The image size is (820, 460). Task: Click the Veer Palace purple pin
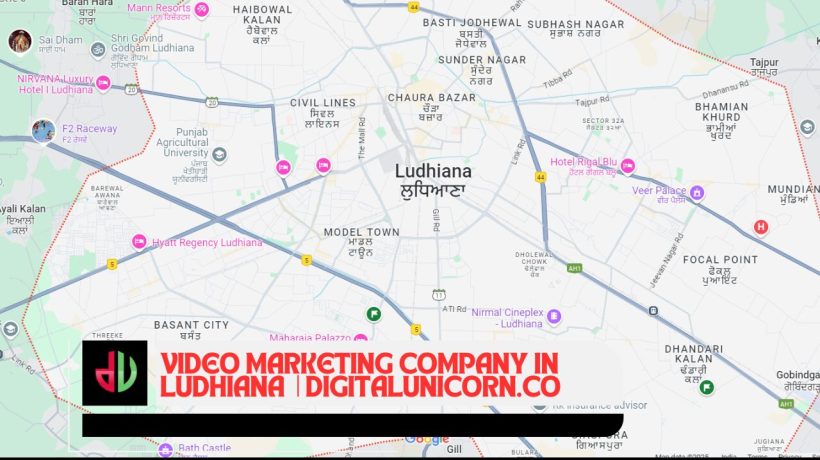(x=697, y=192)
